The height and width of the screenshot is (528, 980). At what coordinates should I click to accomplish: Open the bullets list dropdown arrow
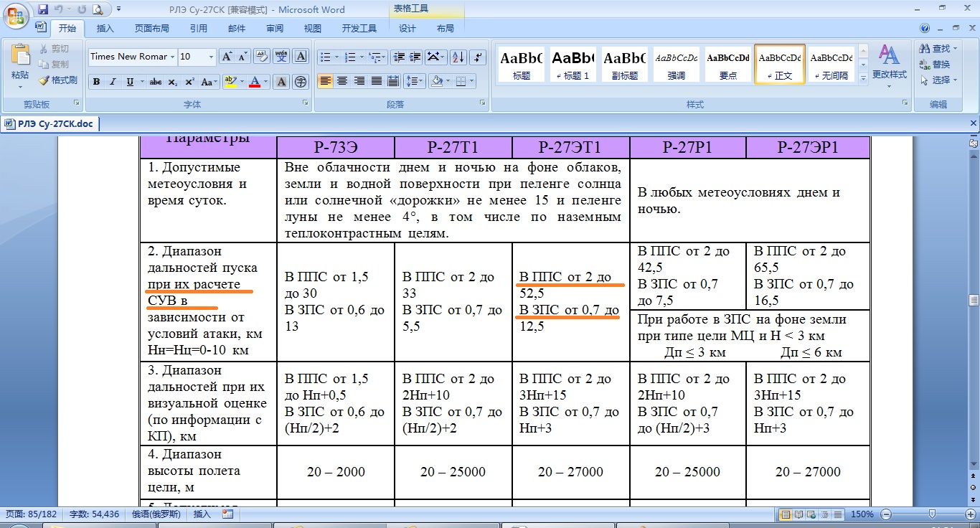pos(336,57)
